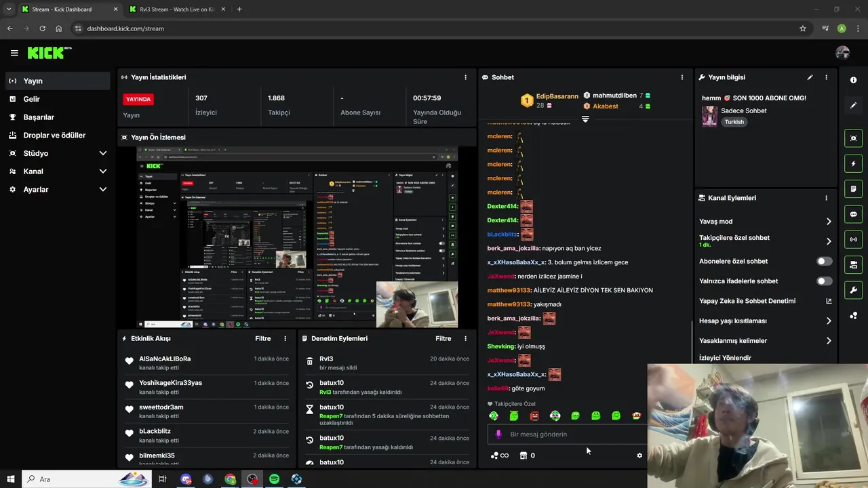
Task: Click the Windows taskbar search box
Action: [x=87, y=479]
